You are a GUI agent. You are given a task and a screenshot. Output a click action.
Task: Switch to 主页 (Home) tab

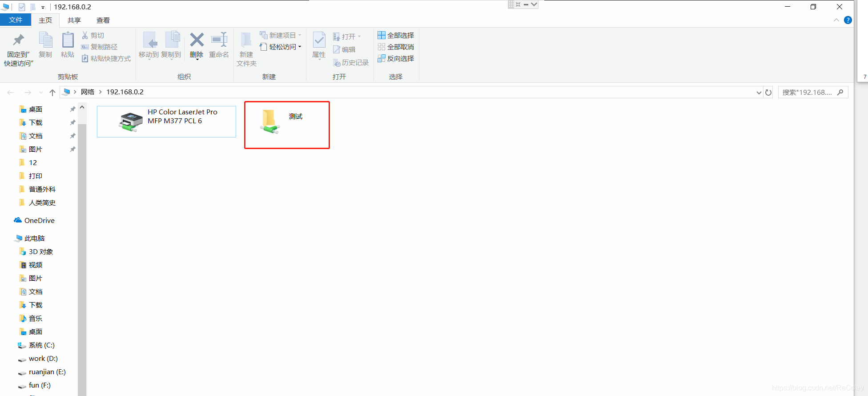coord(45,20)
